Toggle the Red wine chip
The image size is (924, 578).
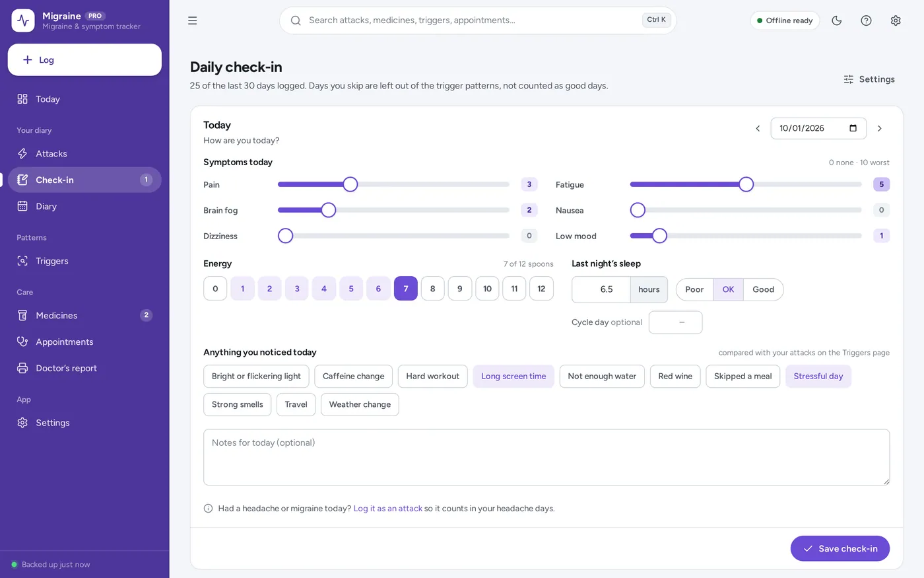[x=675, y=377]
